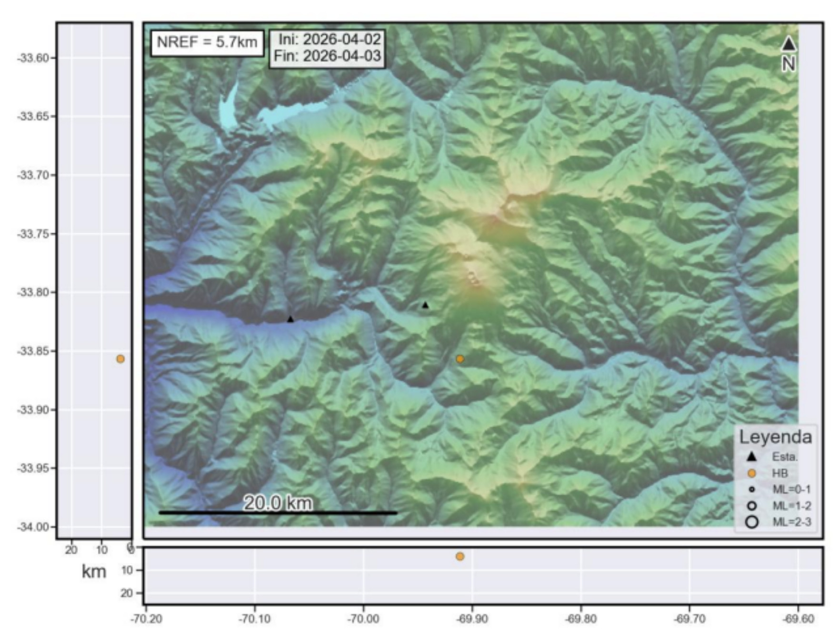Toggle the HB event marker on the main map
838x644 pixels.
(x=460, y=359)
